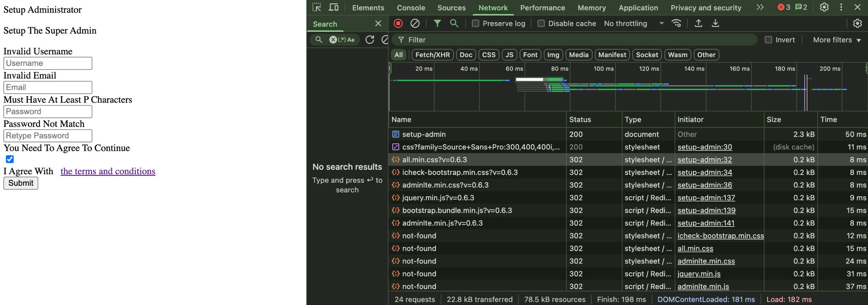Image resolution: width=868 pixels, height=305 pixels.
Task: Focus the Password input field
Action: (48, 111)
